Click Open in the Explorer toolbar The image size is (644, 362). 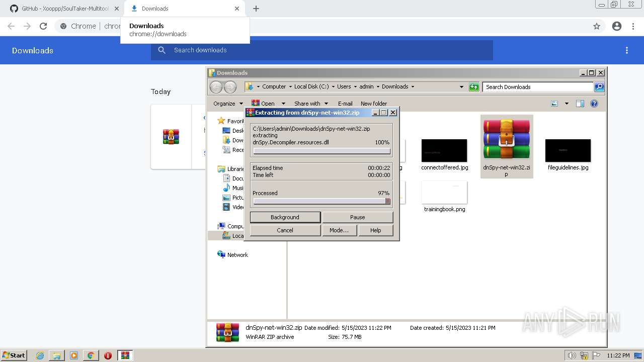pyautogui.click(x=263, y=104)
